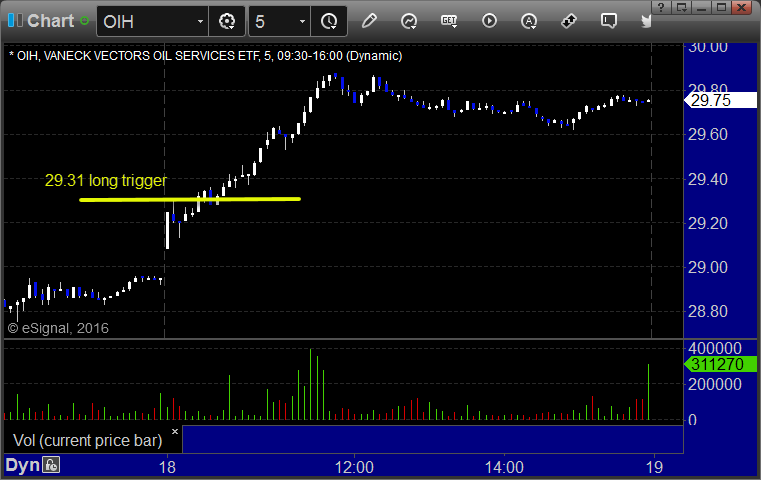Pop out the chart window icon
The width and height of the screenshot is (761, 480).
click(x=681, y=7)
